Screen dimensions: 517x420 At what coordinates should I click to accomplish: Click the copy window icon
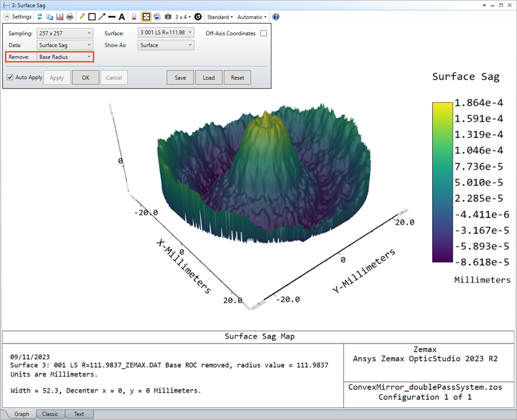point(49,17)
